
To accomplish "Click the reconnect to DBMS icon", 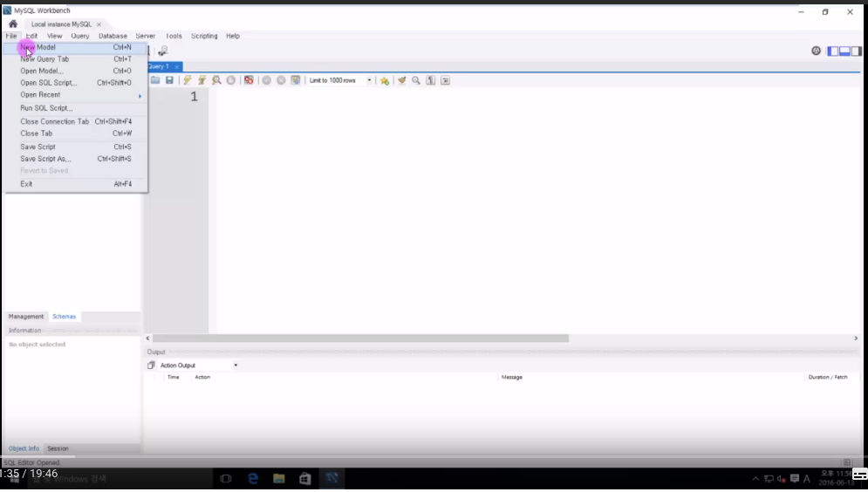I will tap(162, 51).
